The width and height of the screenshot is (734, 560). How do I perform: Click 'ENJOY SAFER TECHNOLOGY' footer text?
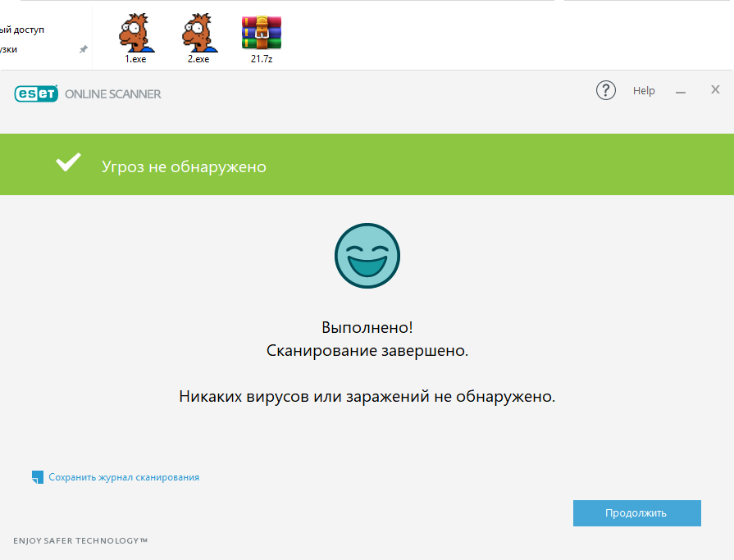[x=80, y=540]
